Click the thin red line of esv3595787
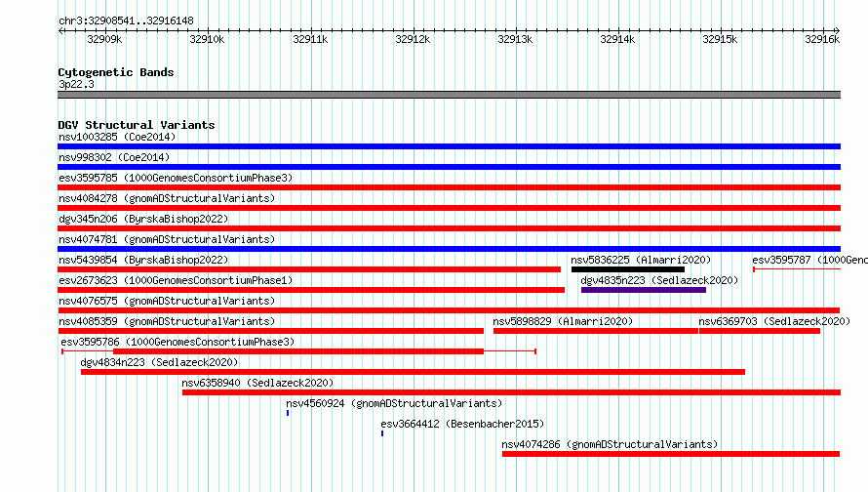The width and height of the screenshot is (868, 492). coord(797,269)
